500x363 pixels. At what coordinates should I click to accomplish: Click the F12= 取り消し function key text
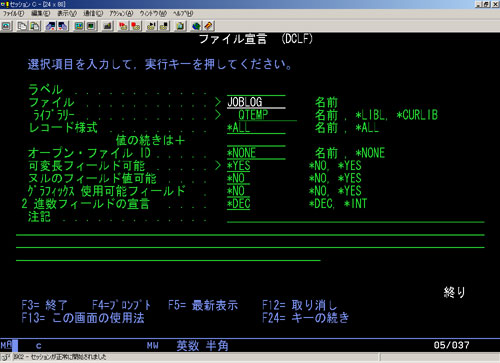pos(300,305)
